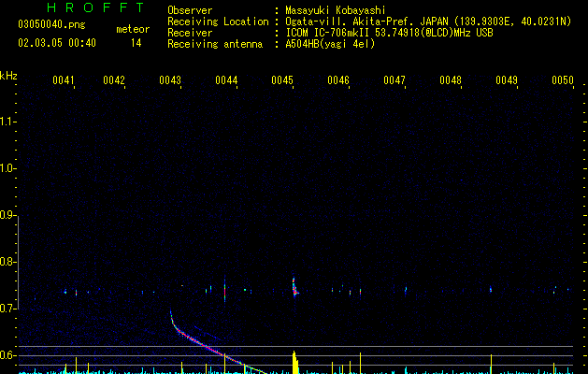Click the name Masayuki Kobayashi

click(336, 10)
